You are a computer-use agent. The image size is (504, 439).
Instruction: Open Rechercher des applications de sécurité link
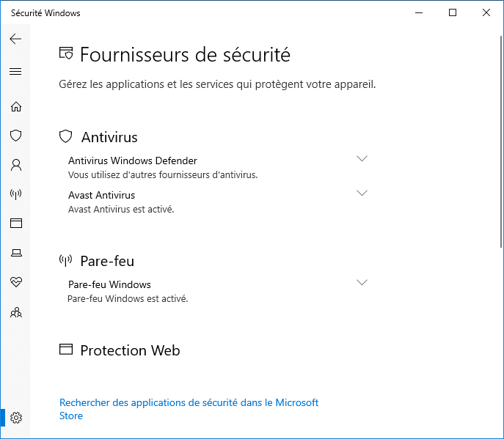(189, 409)
